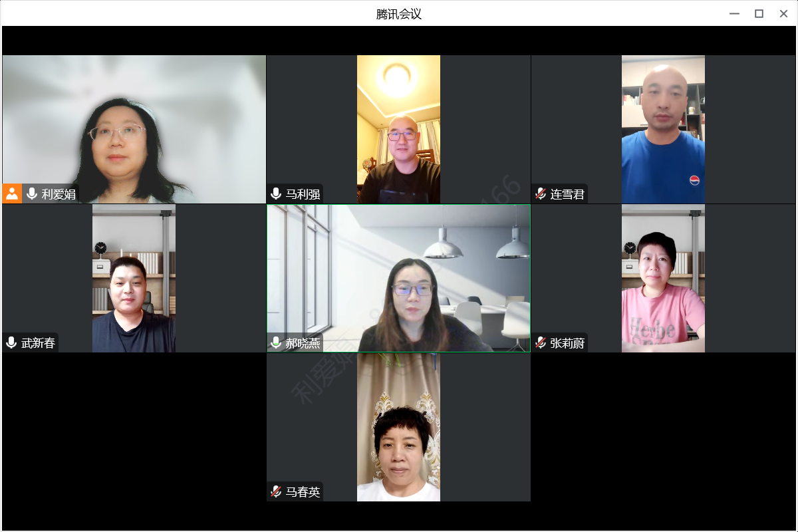
Task: Focus 郝晓燕's meeting-room video tile
Action: pyautogui.click(x=399, y=278)
